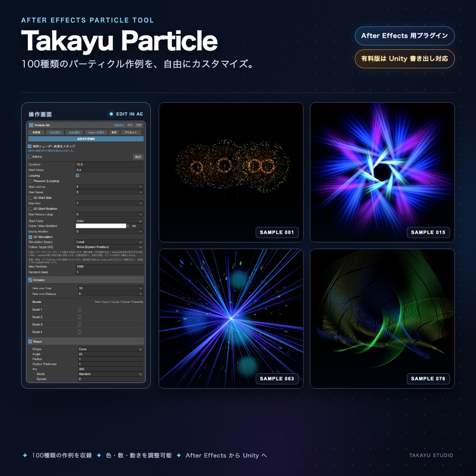The width and height of the screenshot is (476, 476).
Task: Open the Rate over Time mode arrow
Action: 140,288
